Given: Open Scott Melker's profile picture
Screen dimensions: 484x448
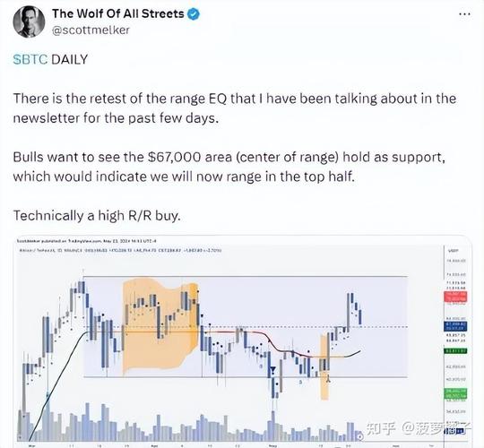Looking at the screenshot, I should coord(29,22).
